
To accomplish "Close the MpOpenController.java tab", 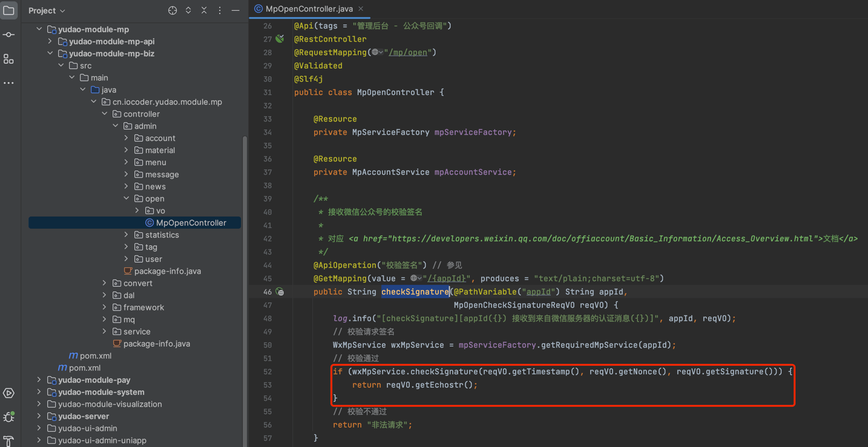I will point(361,8).
